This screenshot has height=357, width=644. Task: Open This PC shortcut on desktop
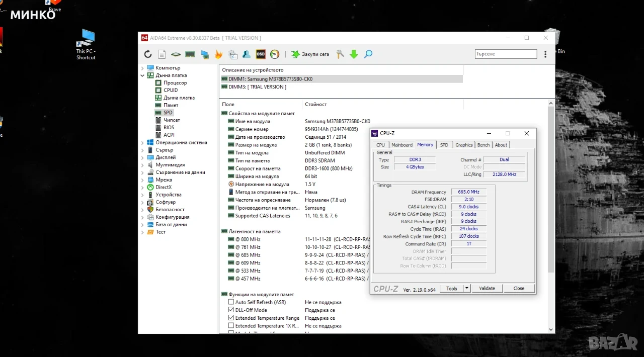pos(86,44)
